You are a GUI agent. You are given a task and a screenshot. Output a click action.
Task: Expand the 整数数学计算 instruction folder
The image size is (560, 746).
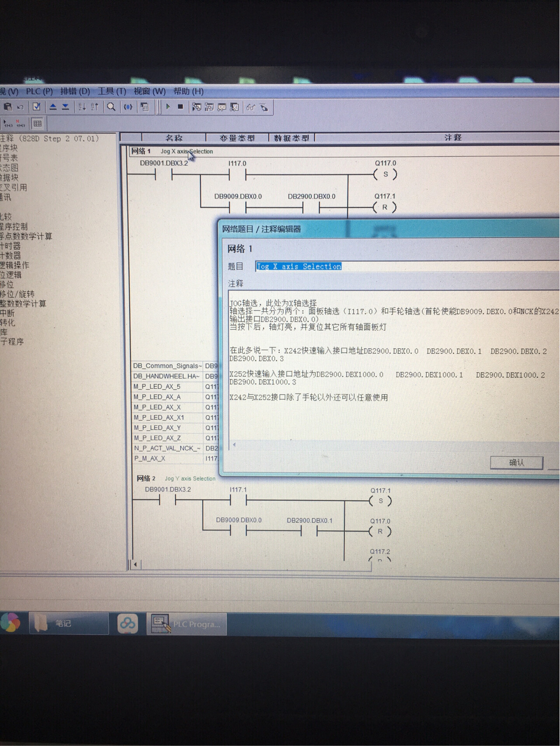tap(23, 304)
